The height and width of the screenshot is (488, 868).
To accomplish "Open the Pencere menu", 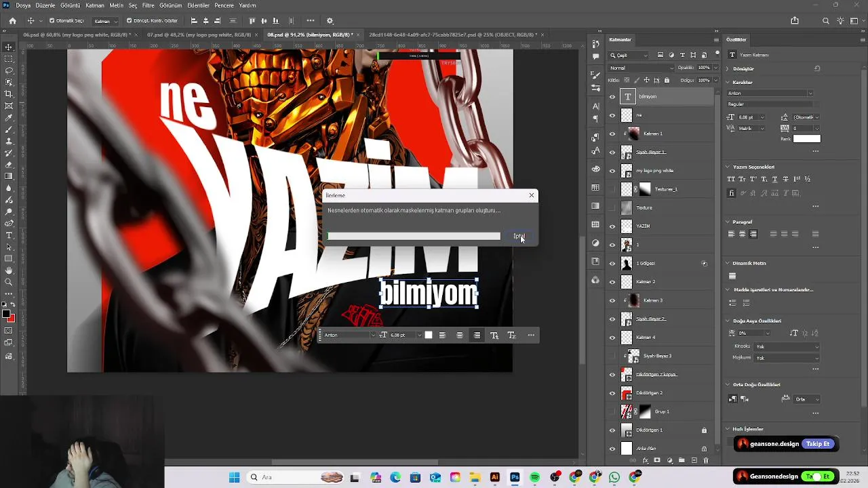I will point(224,5).
